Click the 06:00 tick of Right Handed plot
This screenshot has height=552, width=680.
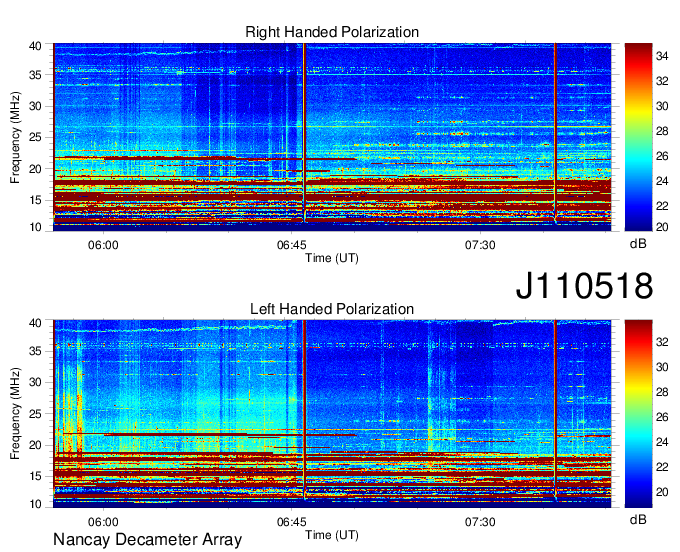click(x=103, y=245)
